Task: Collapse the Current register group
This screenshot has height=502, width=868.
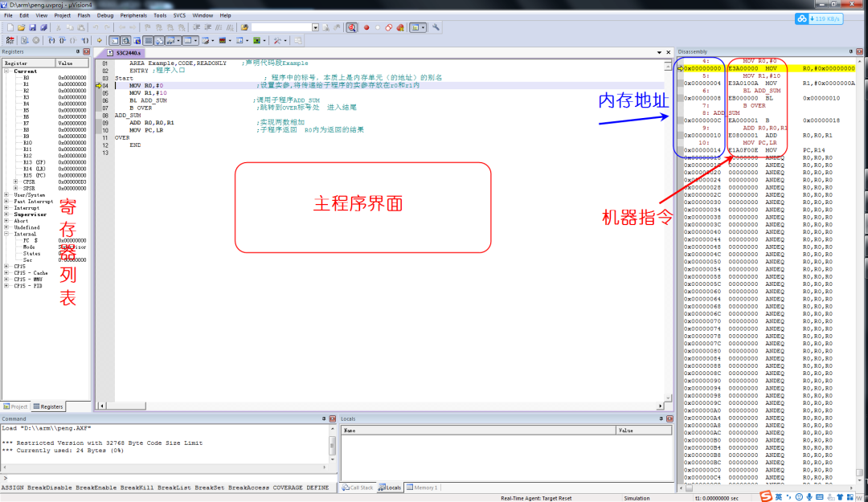Action: pos(6,71)
